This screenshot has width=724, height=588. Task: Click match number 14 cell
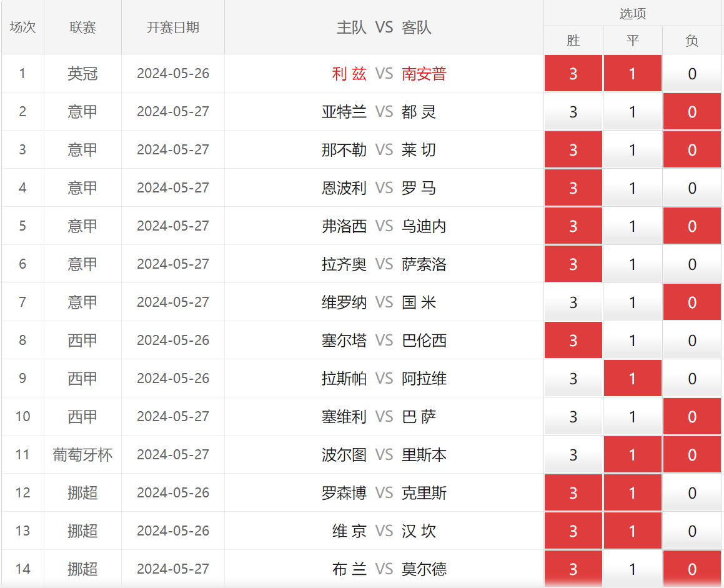click(22, 569)
